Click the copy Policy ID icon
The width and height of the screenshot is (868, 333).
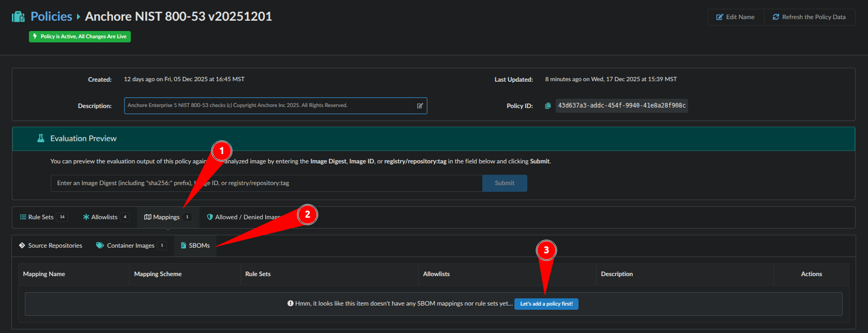547,106
